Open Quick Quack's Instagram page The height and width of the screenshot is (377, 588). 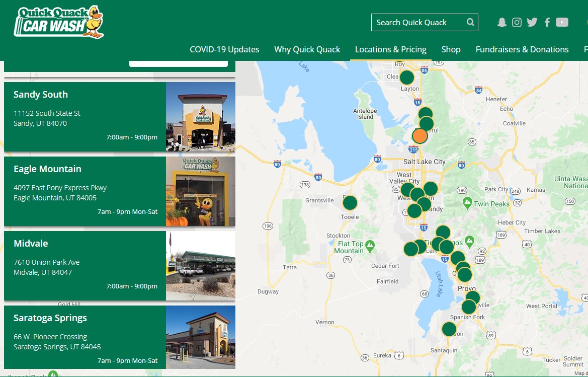[x=517, y=23]
